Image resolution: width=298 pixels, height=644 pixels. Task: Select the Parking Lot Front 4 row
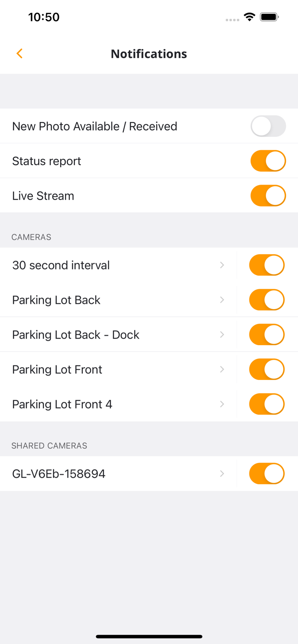click(x=108, y=404)
